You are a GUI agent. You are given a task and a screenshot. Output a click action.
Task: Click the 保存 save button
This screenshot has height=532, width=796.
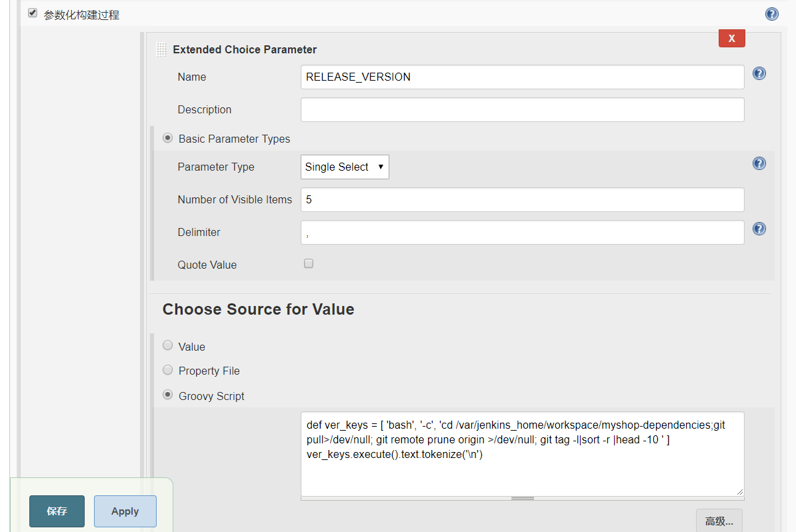[x=57, y=511]
